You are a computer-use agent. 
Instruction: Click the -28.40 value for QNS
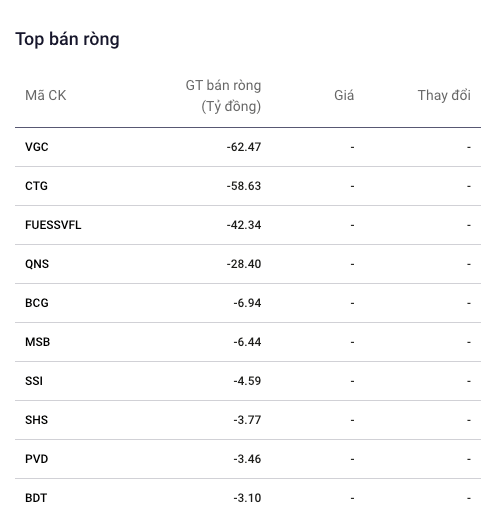coord(244,264)
